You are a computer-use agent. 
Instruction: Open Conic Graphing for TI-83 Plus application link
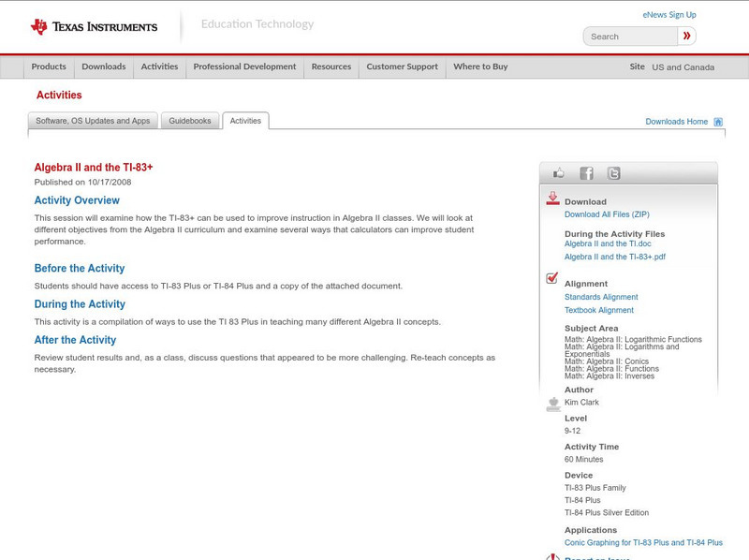(x=643, y=543)
